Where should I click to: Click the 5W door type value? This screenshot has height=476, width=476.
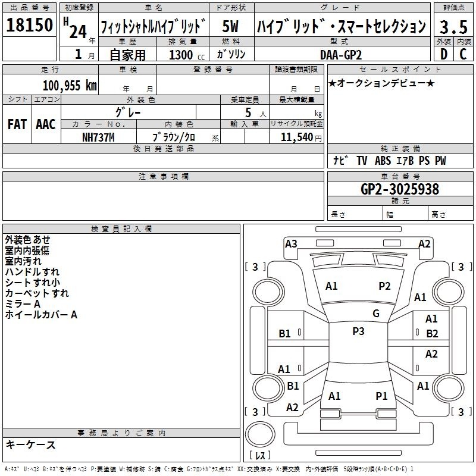(230, 26)
